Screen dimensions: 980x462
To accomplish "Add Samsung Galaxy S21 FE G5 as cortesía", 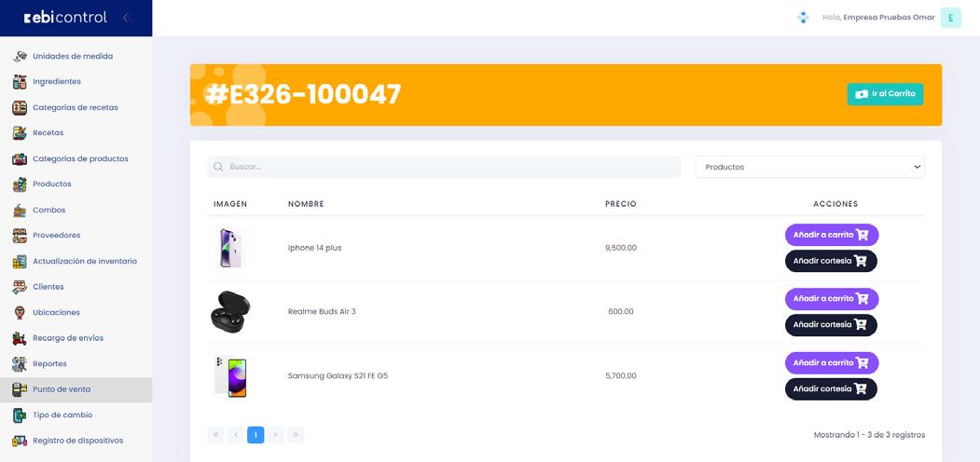I will coord(831,389).
